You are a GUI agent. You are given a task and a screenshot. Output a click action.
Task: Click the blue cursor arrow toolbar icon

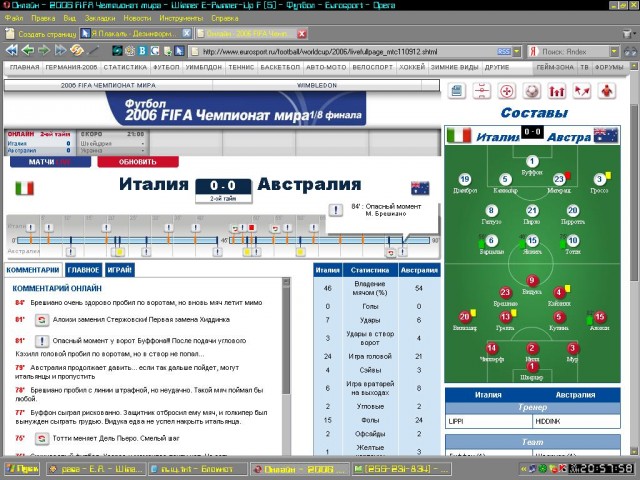coord(180,51)
